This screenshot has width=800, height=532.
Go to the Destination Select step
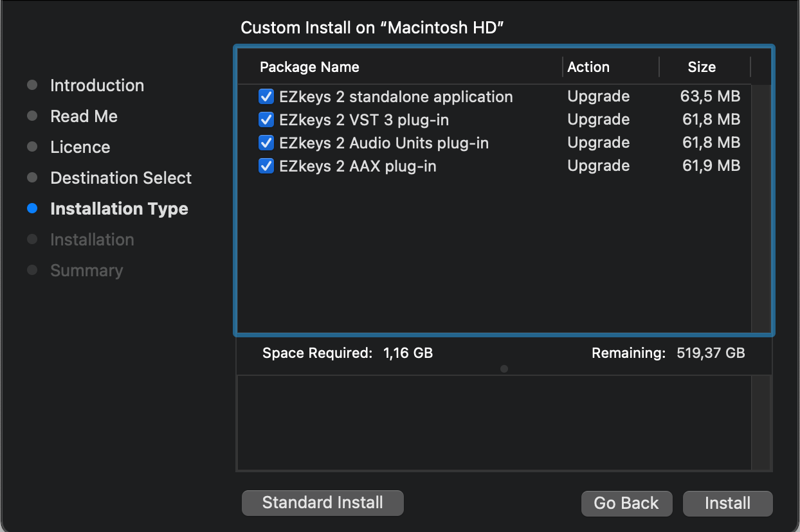click(x=121, y=178)
